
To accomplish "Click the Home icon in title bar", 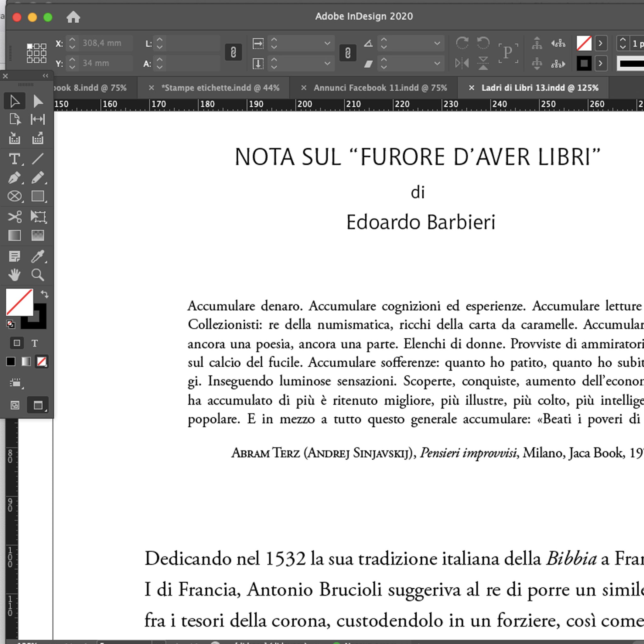I will 73,17.
